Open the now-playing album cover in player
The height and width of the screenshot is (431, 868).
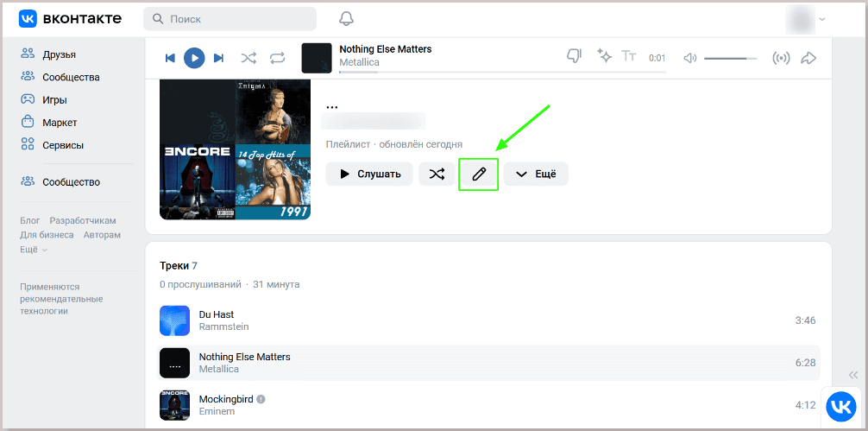click(317, 58)
